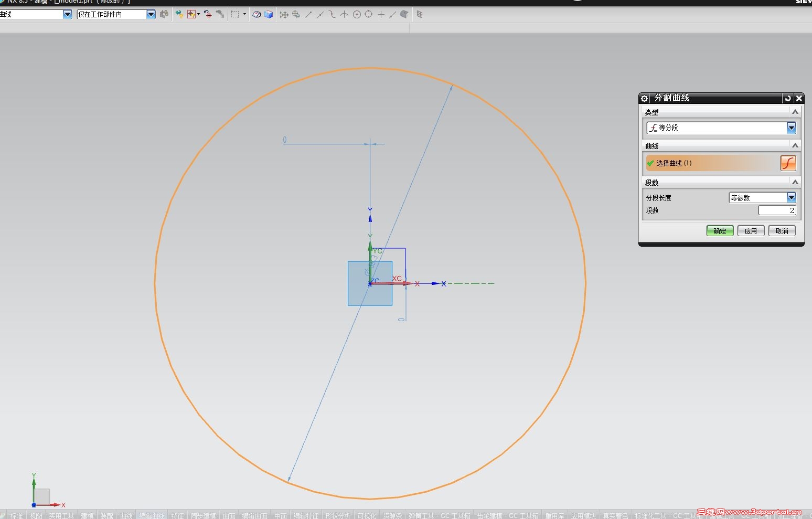Collapse the 曲线 section

[795, 145]
